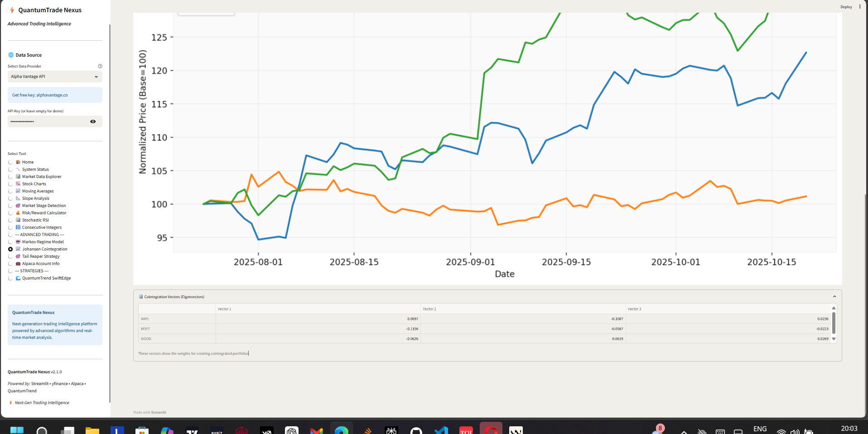Click the sidebar vertical scrollbar
This screenshot has height=434, width=868.
tap(110, 213)
